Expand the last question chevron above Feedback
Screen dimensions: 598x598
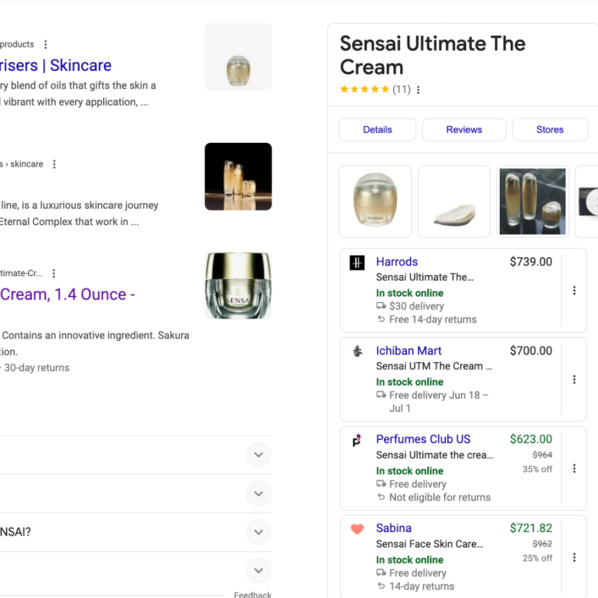[x=259, y=571]
